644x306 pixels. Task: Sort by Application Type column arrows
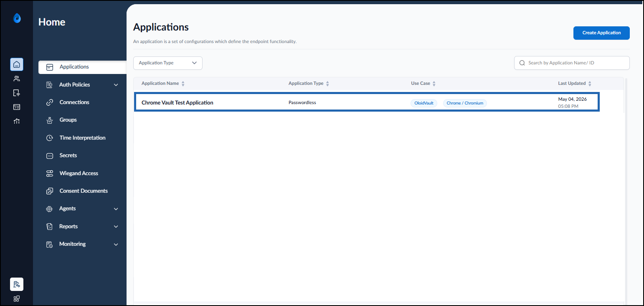click(327, 84)
